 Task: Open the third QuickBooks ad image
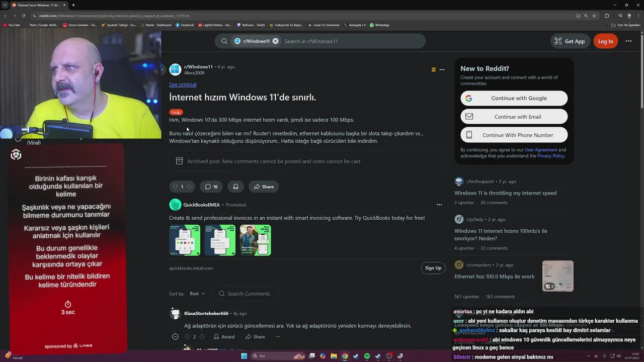255,240
